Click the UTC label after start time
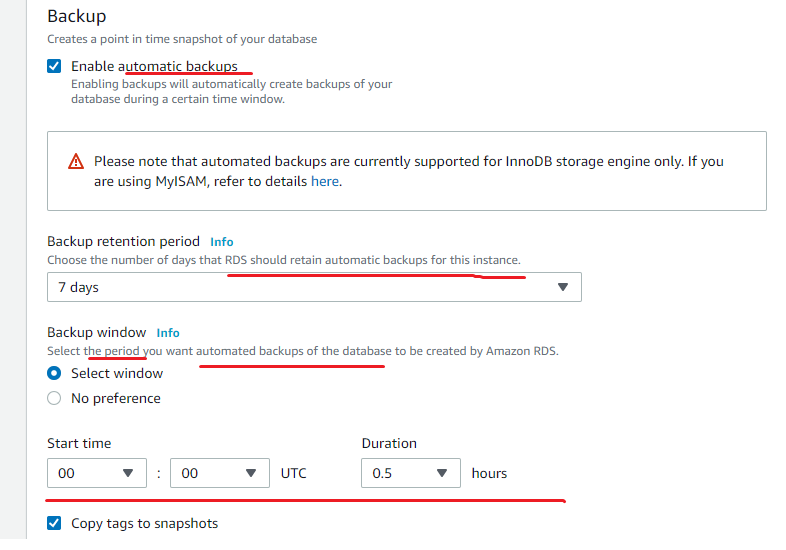Viewport: 786px width, 550px height. click(x=293, y=473)
